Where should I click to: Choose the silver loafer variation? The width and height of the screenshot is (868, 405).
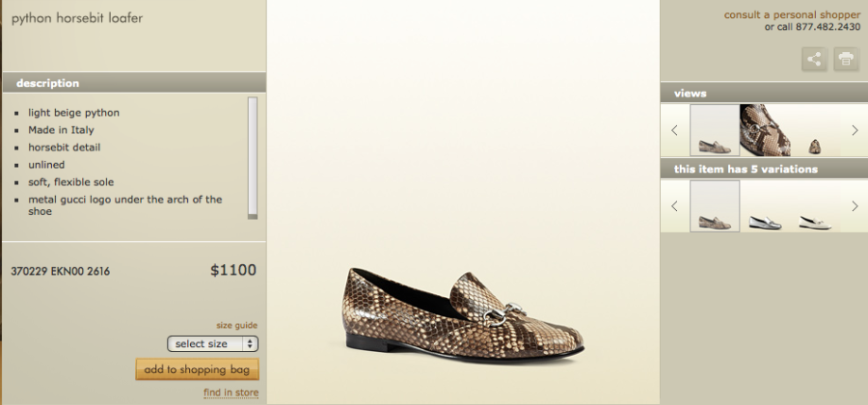click(765, 221)
